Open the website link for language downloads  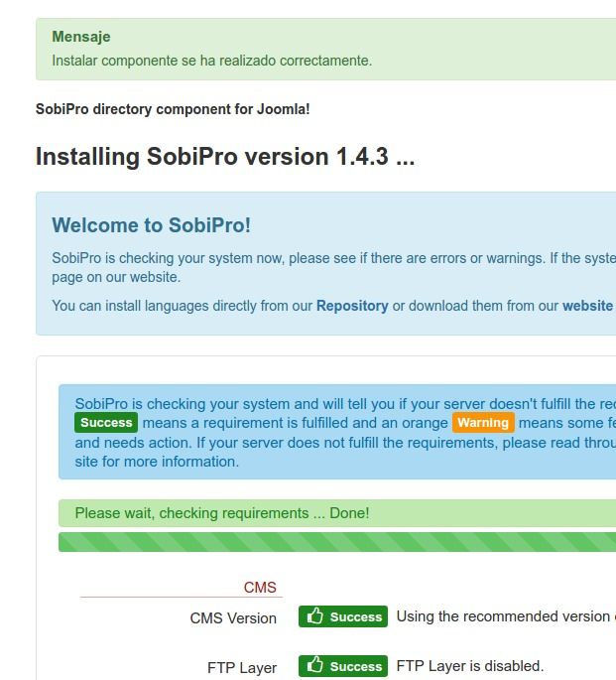pyautogui.click(x=587, y=306)
